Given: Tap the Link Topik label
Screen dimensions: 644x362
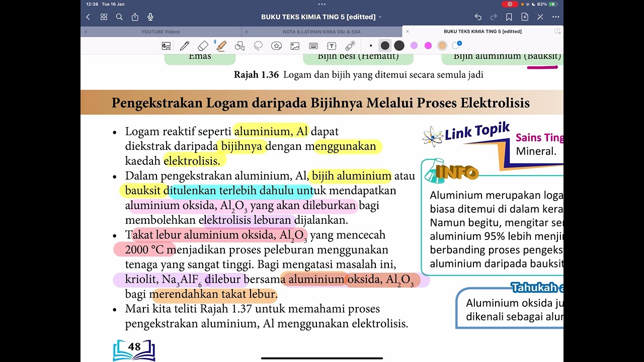Looking at the screenshot, I should point(477,132).
